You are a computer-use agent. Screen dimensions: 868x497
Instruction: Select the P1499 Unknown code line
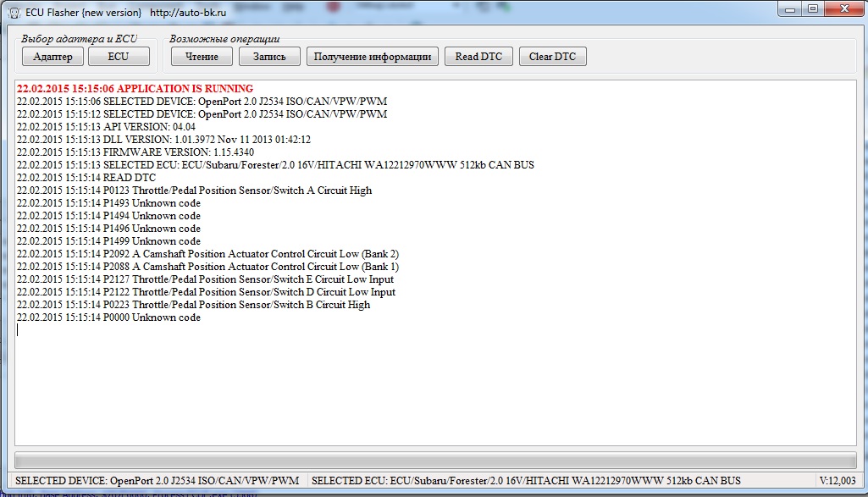(108, 241)
